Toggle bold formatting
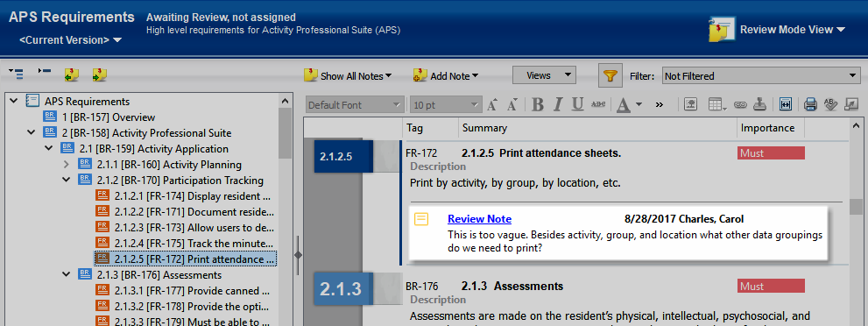Image resolution: width=868 pixels, height=326 pixels. click(538, 104)
